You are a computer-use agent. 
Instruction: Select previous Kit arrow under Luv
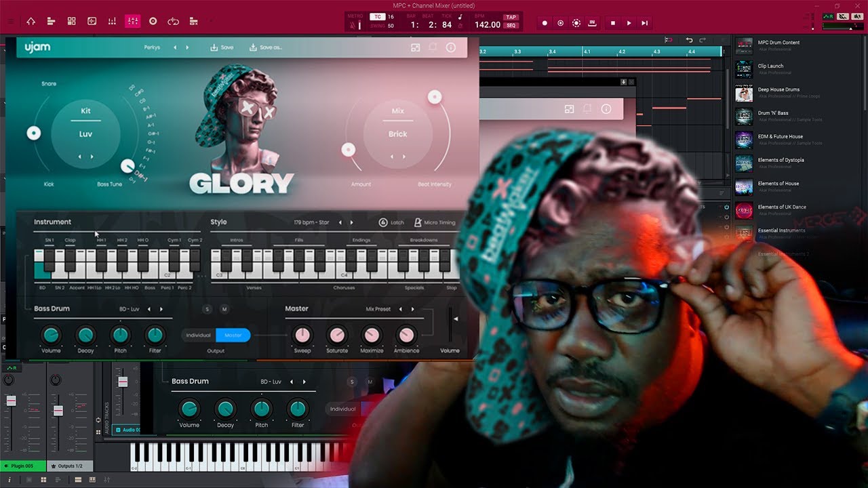tap(79, 157)
